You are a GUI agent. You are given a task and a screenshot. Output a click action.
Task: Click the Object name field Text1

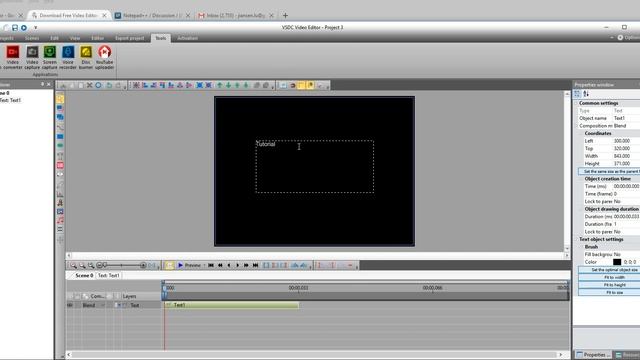(626, 118)
